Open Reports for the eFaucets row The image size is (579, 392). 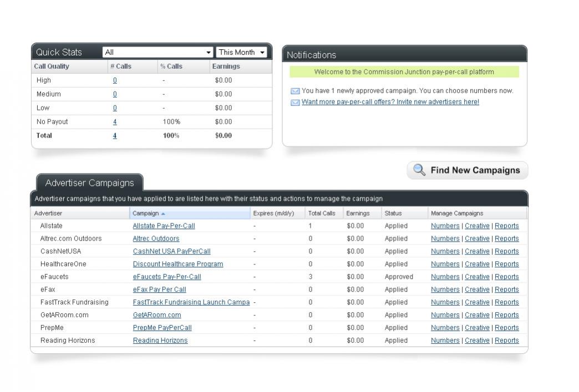coord(507,277)
